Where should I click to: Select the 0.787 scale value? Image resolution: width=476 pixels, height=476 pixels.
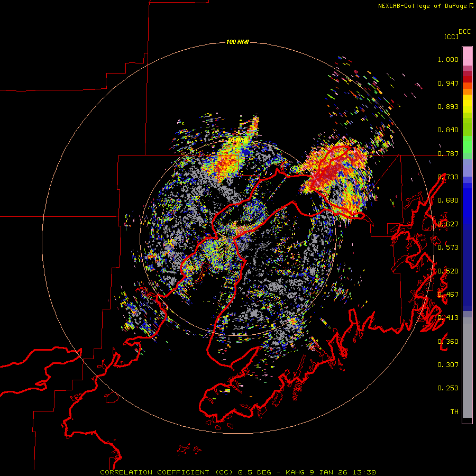click(448, 153)
